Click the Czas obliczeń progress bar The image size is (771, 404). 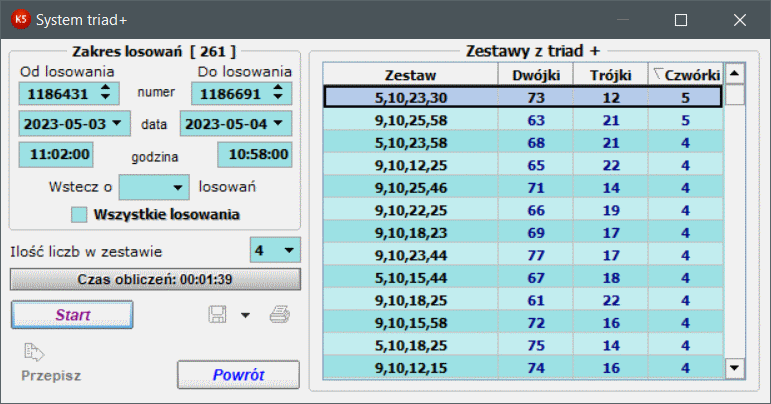155,279
